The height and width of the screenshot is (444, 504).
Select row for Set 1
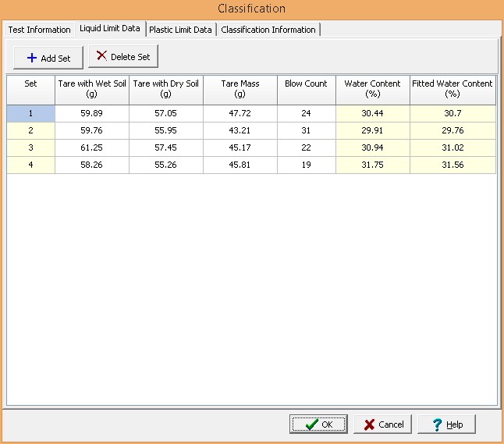tap(30, 113)
